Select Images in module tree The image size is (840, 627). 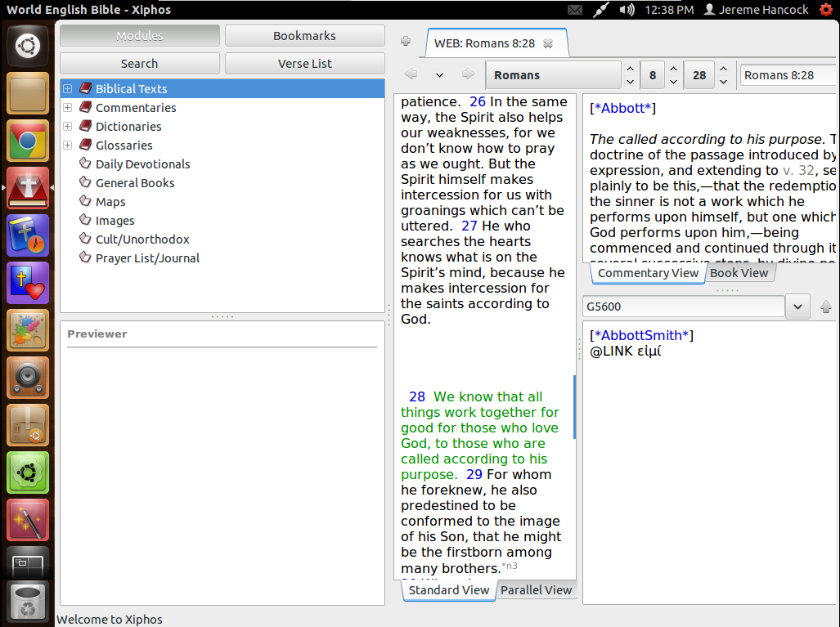pos(115,221)
